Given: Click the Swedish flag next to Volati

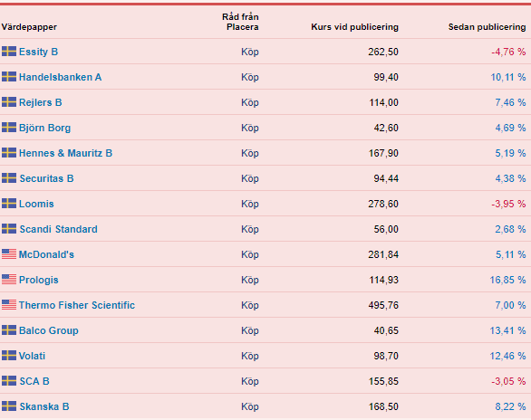Looking at the screenshot, I should (x=9, y=356).
